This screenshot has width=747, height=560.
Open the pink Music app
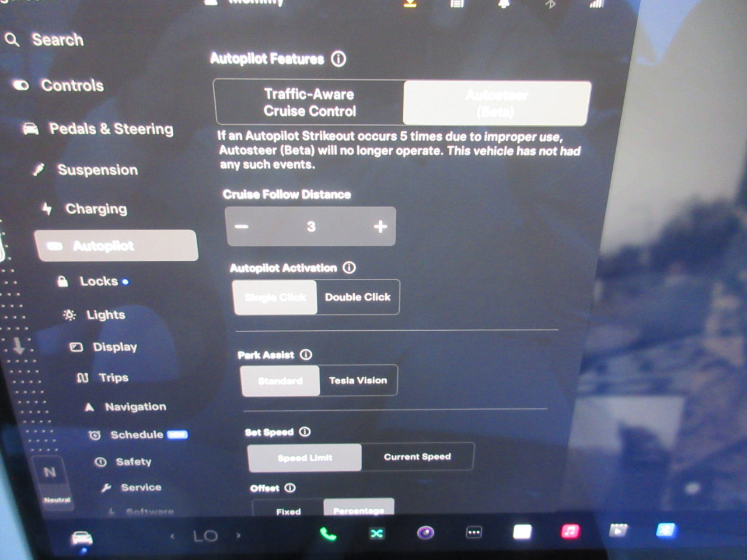tap(570, 531)
